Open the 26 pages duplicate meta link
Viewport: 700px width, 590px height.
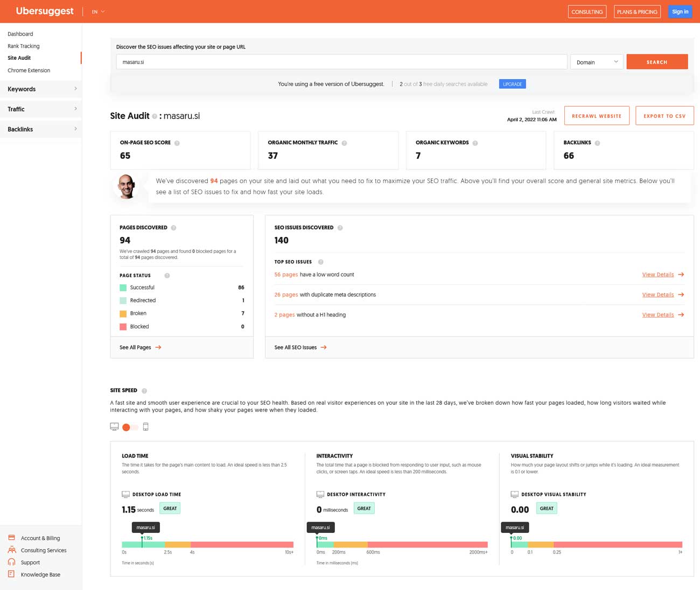coord(286,295)
